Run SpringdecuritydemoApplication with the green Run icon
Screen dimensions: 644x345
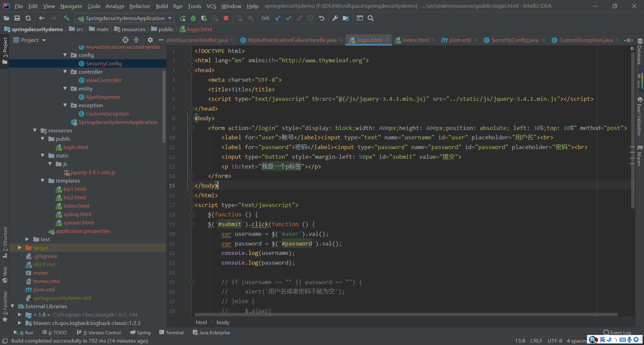tap(182, 18)
